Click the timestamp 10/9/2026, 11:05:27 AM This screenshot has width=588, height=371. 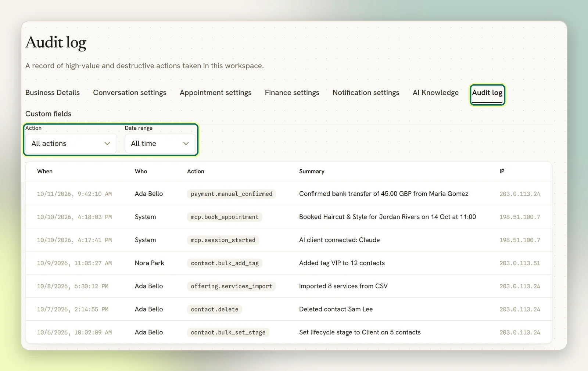pyautogui.click(x=74, y=263)
